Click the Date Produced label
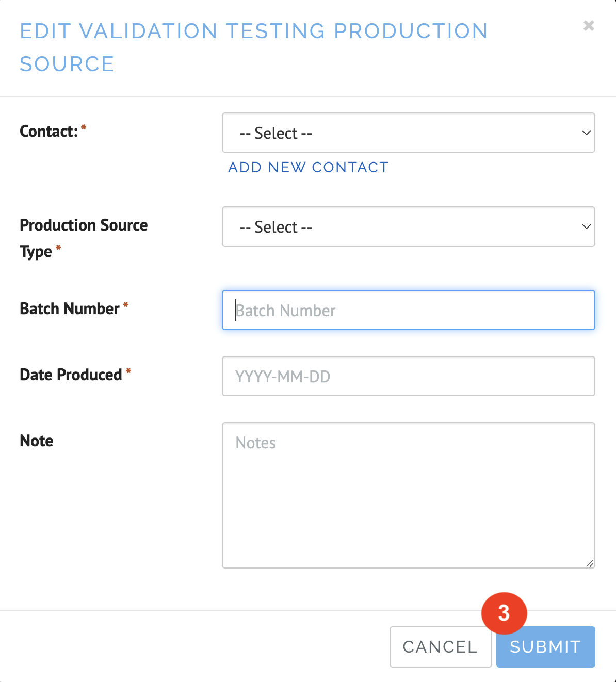 click(71, 375)
